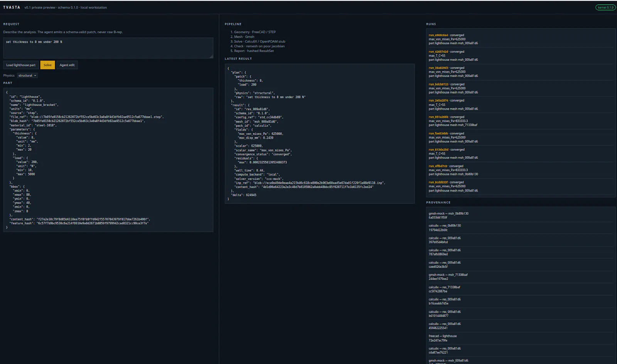The height and width of the screenshot is (364, 617).
Task: Focus the request text box
Action: click(x=108, y=48)
